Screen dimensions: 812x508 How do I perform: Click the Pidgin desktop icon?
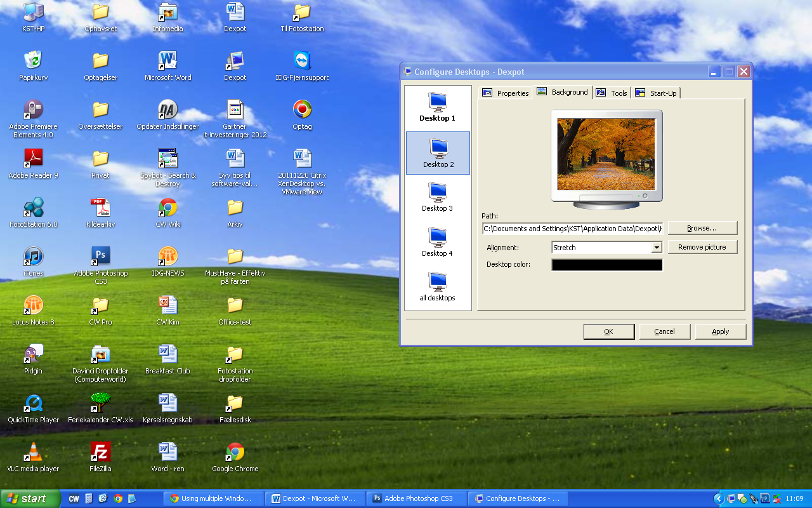coord(33,354)
